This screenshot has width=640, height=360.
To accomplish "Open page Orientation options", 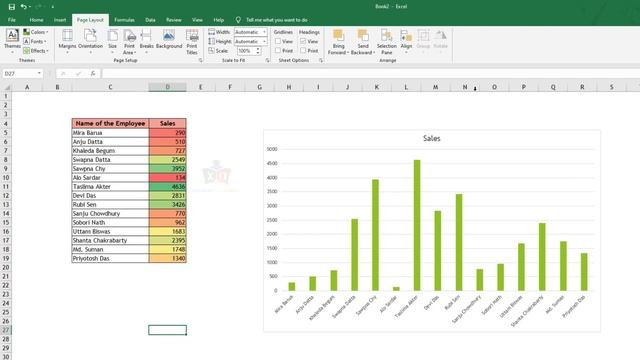I will [90, 42].
